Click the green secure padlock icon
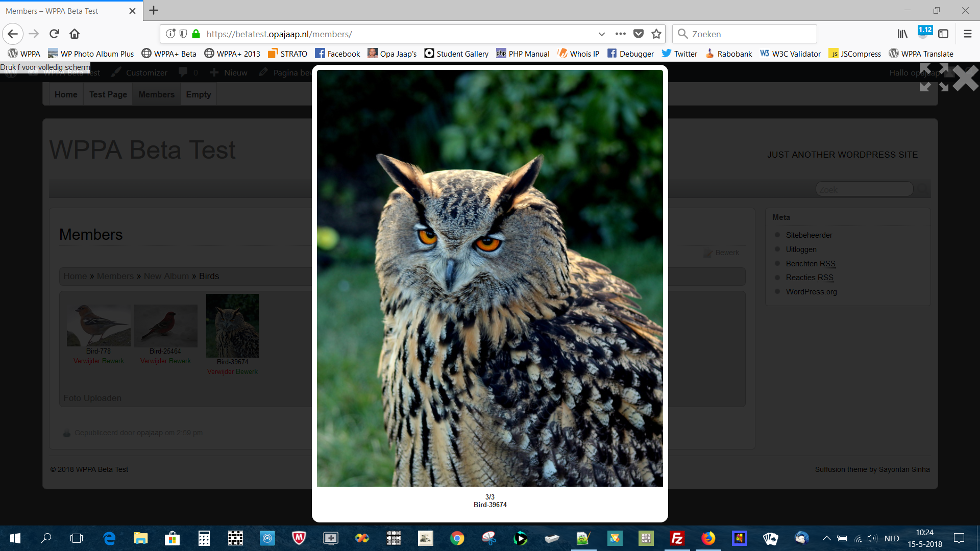The height and width of the screenshot is (551, 980). (196, 34)
